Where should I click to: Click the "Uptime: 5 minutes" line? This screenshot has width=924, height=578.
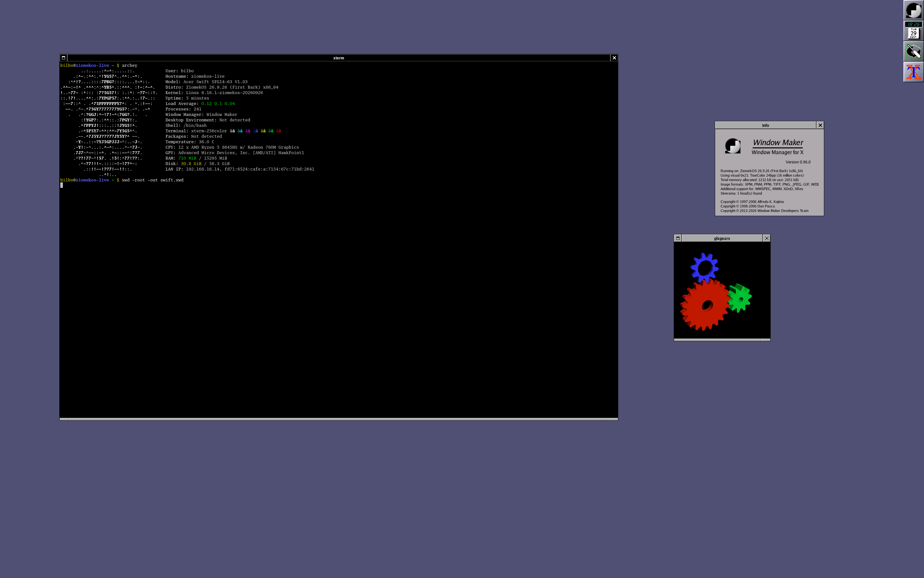pyautogui.click(x=187, y=98)
